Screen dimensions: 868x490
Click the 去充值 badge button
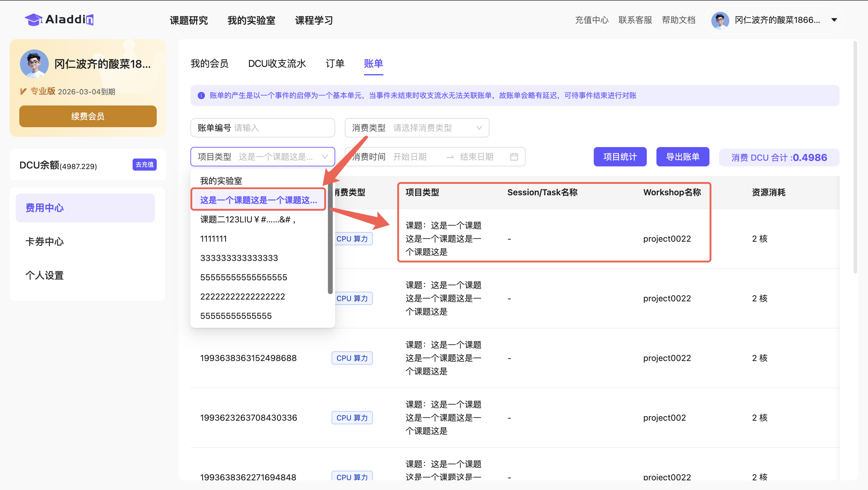point(144,165)
